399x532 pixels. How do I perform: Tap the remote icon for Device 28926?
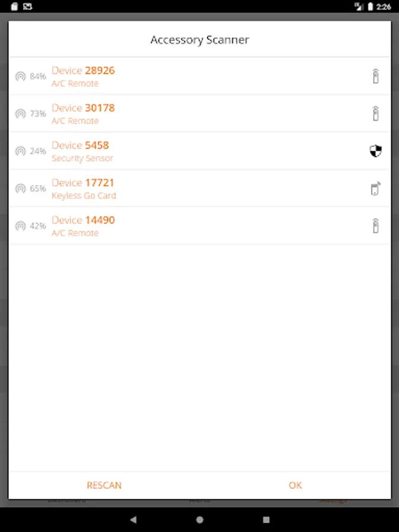375,76
